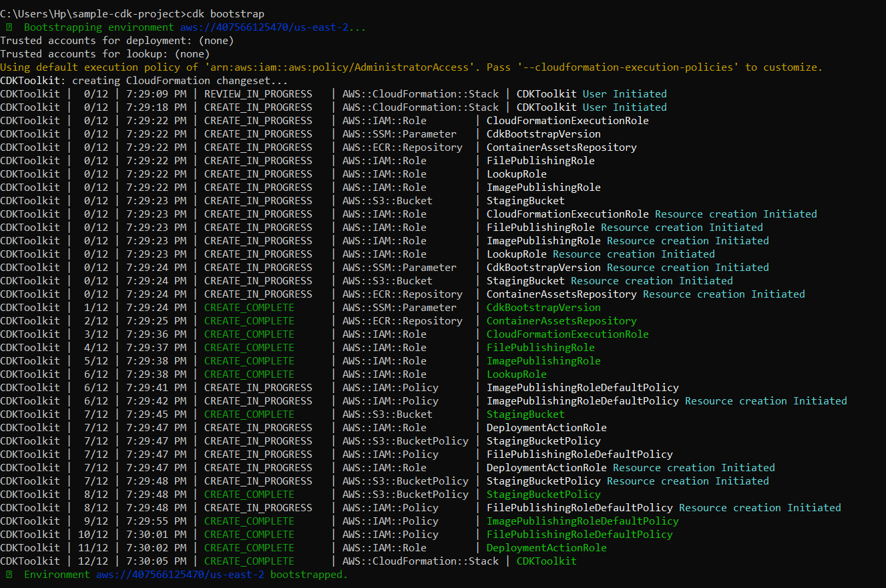Select 'CREATE_COMPLETE' status in the 12/12 row

pyautogui.click(x=249, y=561)
